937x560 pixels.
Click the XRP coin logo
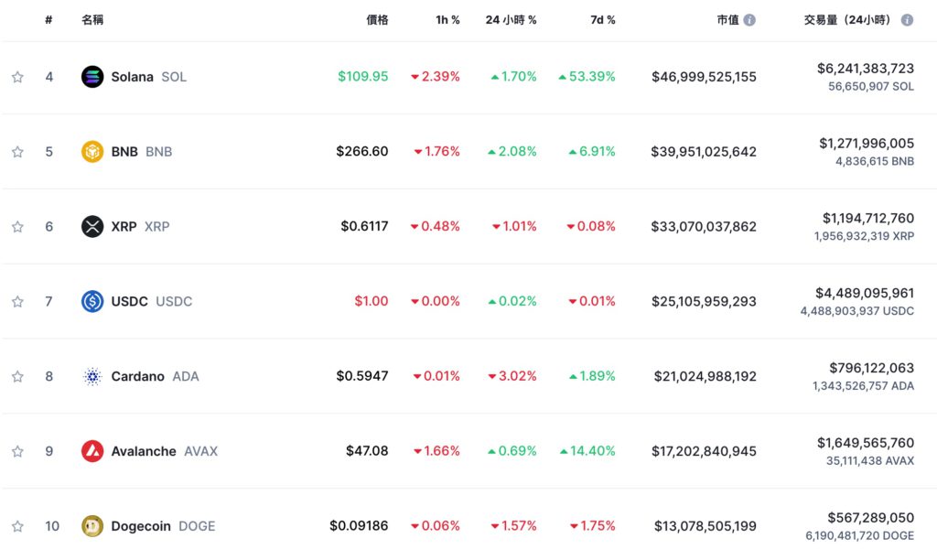coord(92,227)
